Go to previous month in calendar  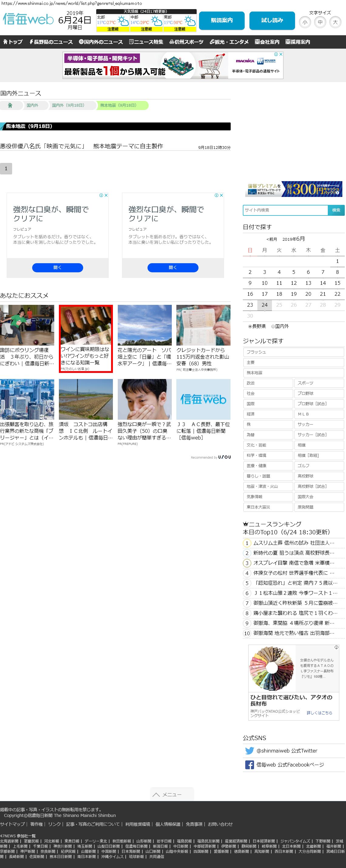pyautogui.click(x=272, y=239)
